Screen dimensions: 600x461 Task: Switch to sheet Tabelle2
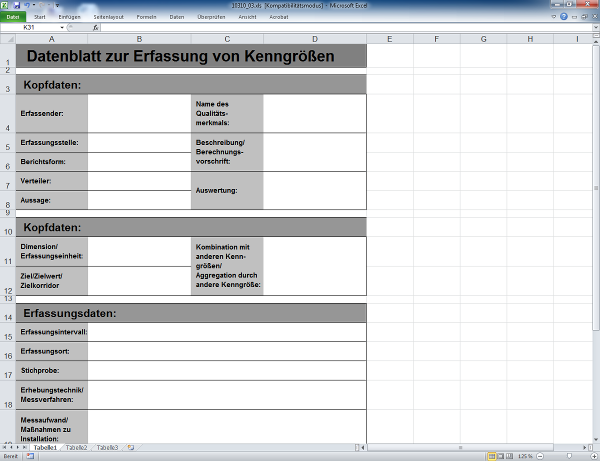[x=77, y=447]
